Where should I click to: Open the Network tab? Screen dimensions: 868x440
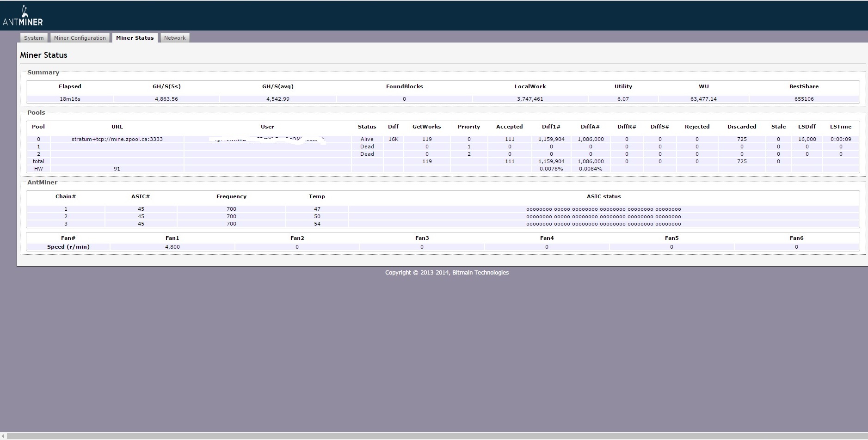175,38
